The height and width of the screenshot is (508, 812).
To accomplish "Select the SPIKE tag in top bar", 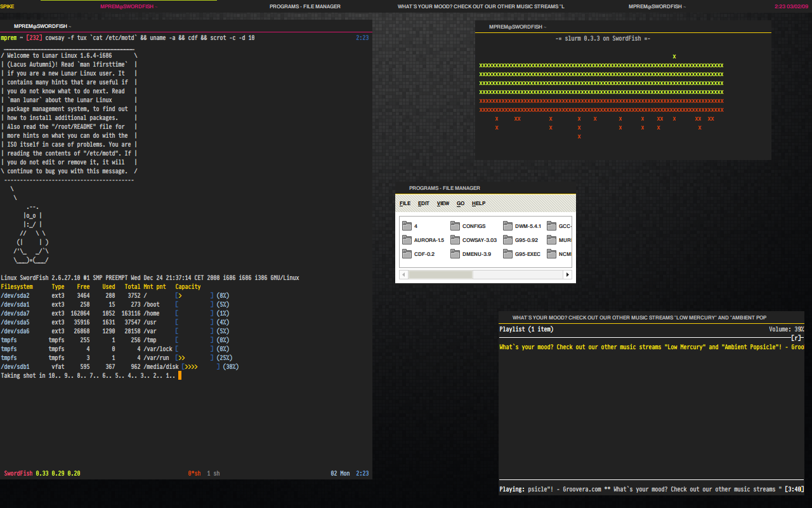I will [8, 6].
